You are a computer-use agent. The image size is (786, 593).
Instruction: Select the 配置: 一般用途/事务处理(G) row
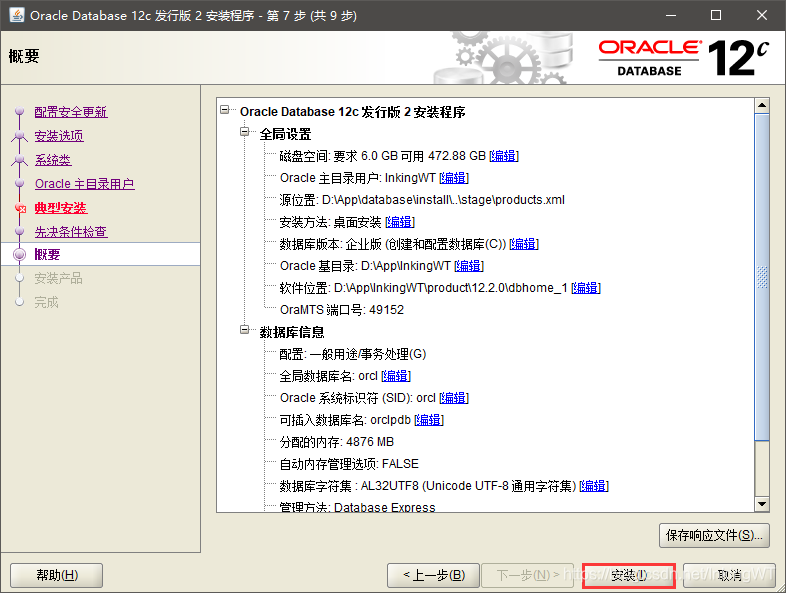(352, 354)
